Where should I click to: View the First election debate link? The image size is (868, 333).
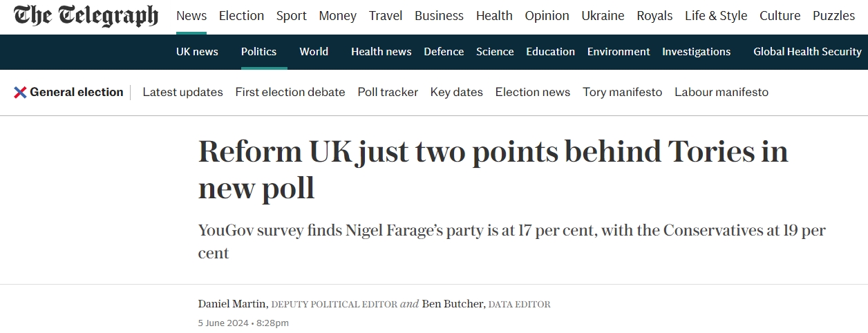290,92
